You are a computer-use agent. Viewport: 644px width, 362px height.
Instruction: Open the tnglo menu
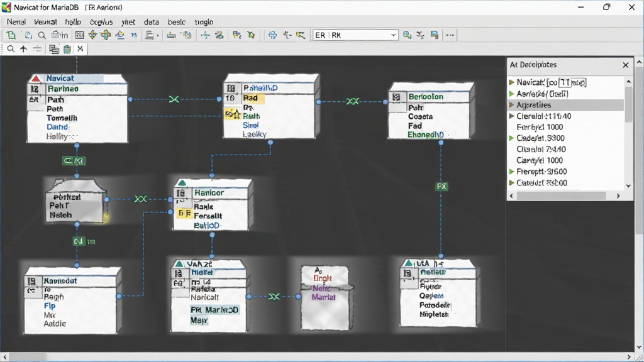[204, 22]
